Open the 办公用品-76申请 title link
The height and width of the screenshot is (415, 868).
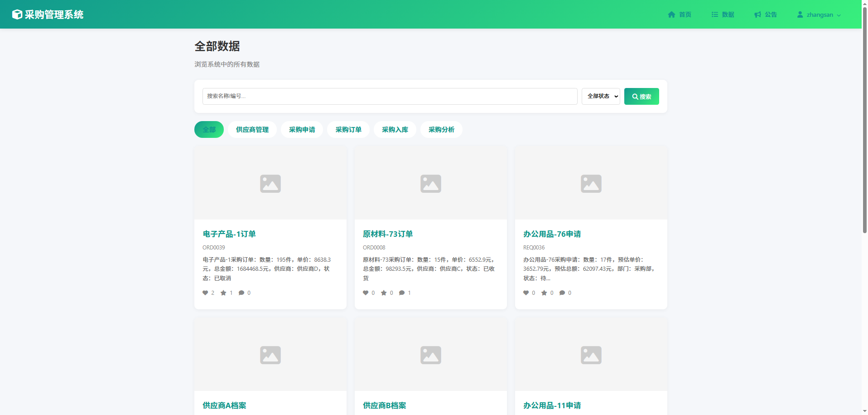pos(552,234)
